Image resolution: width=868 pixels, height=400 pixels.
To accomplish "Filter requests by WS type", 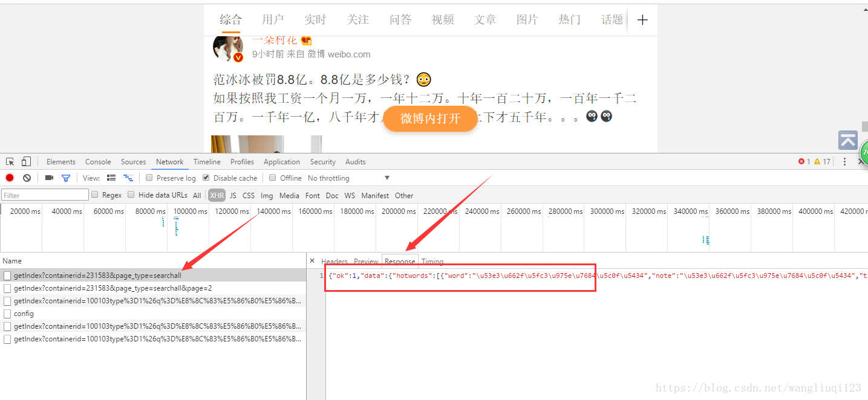I will (x=350, y=195).
